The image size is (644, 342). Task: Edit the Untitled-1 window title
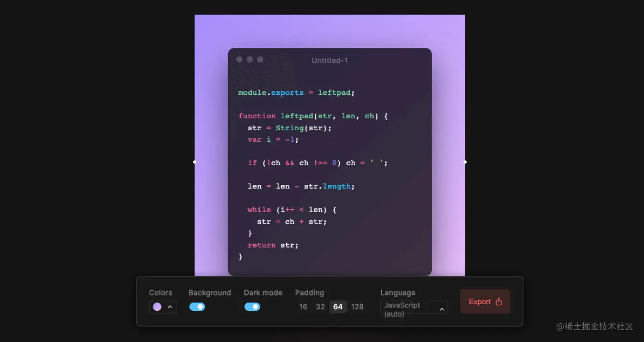click(x=330, y=60)
